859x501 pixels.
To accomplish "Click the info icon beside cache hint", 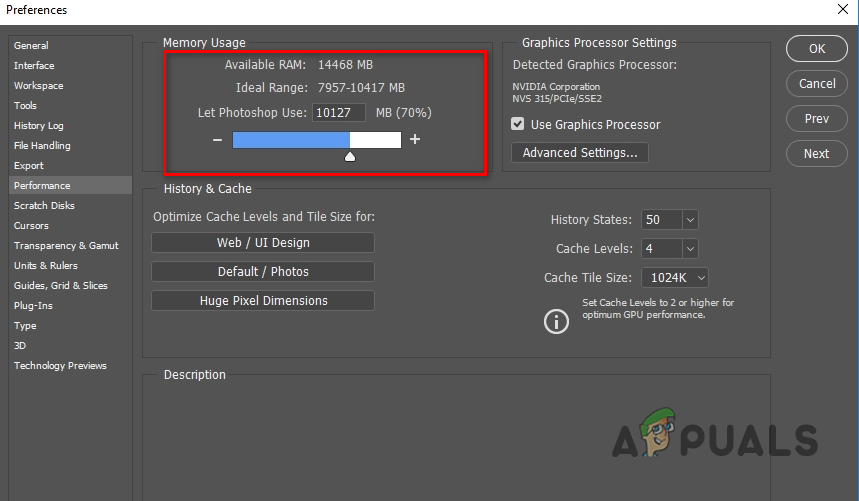I will [x=556, y=321].
